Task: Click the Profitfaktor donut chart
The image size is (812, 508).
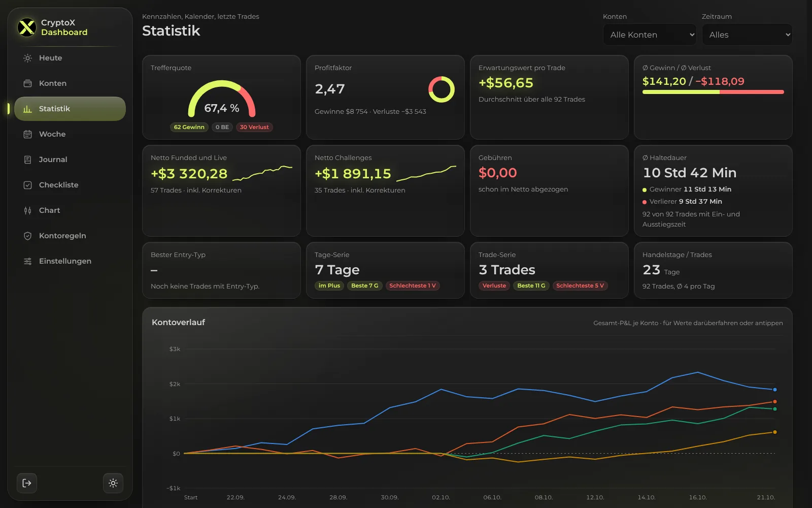Action: [442, 89]
